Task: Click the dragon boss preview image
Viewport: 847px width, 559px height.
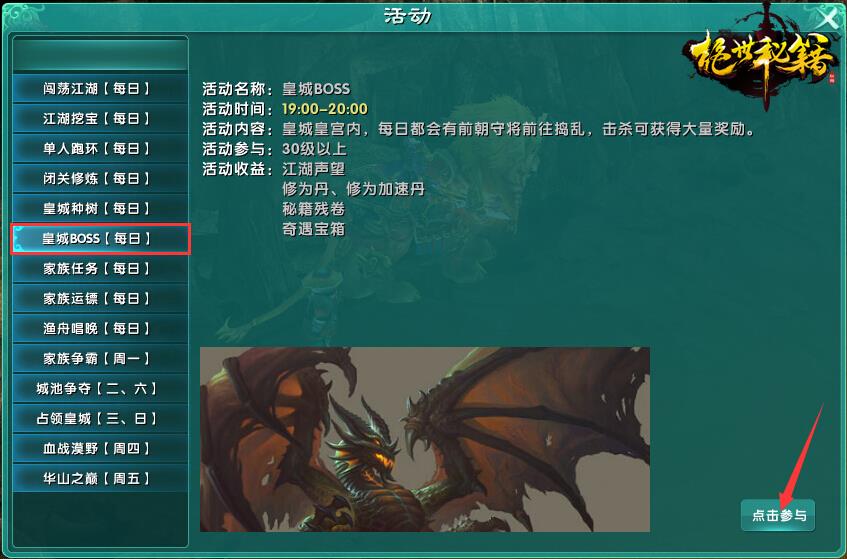Action: [425, 439]
